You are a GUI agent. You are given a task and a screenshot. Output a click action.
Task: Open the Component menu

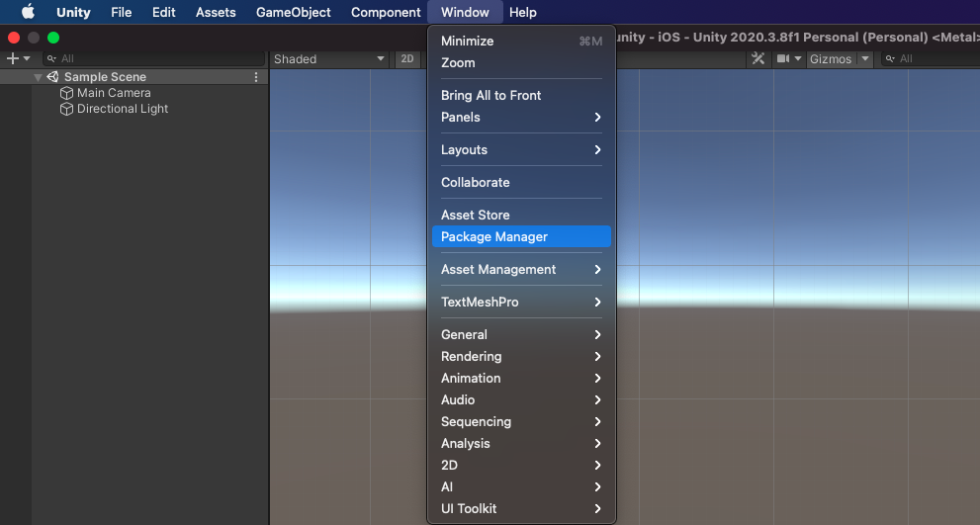[x=386, y=12]
